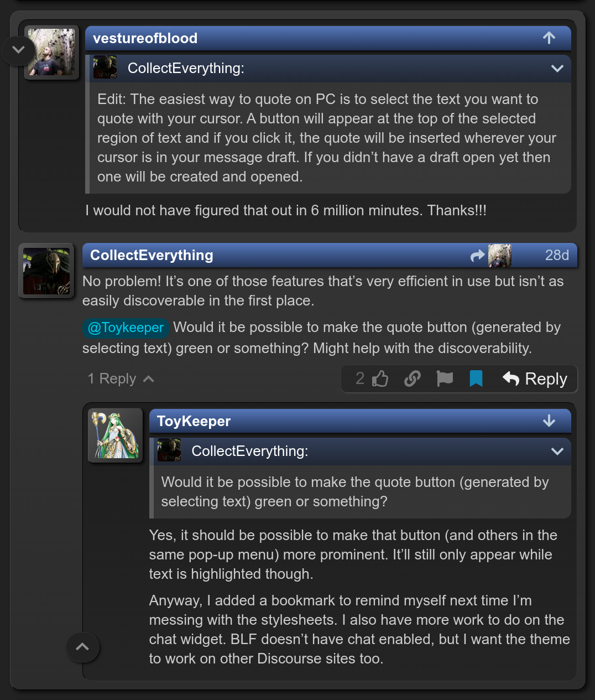Image resolution: width=595 pixels, height=700 pixels.
Task: Open the @Toykeeper mention link
Action: (126, 328)
